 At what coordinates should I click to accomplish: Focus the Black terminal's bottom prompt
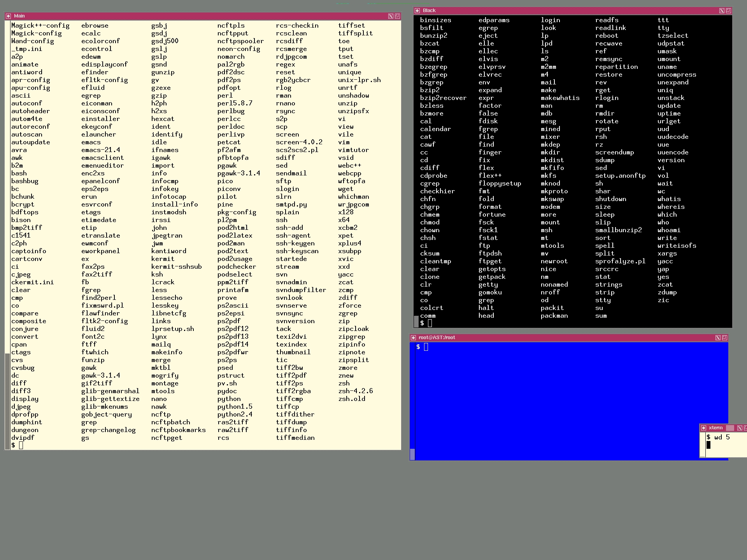coord(430,323)
